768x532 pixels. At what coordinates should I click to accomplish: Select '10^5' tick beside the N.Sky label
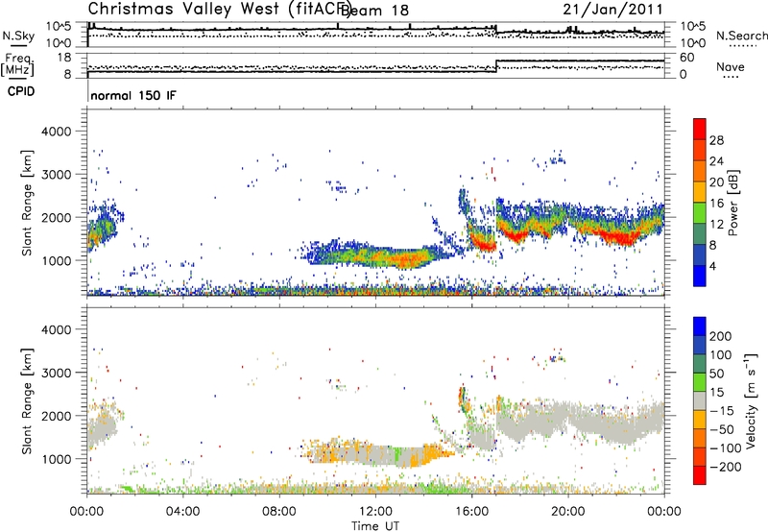click(x=59, y=27)
